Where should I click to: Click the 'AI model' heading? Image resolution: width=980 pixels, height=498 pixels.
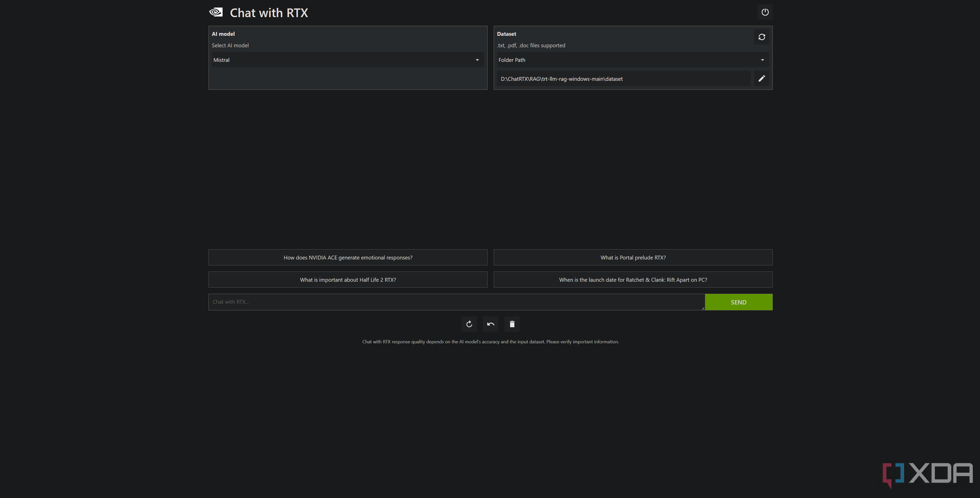pos(223,34)
